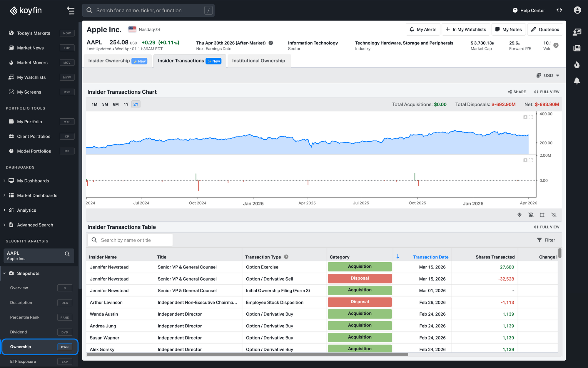Select the 6M chart range

pyautogui.click(x=116, y=104)
